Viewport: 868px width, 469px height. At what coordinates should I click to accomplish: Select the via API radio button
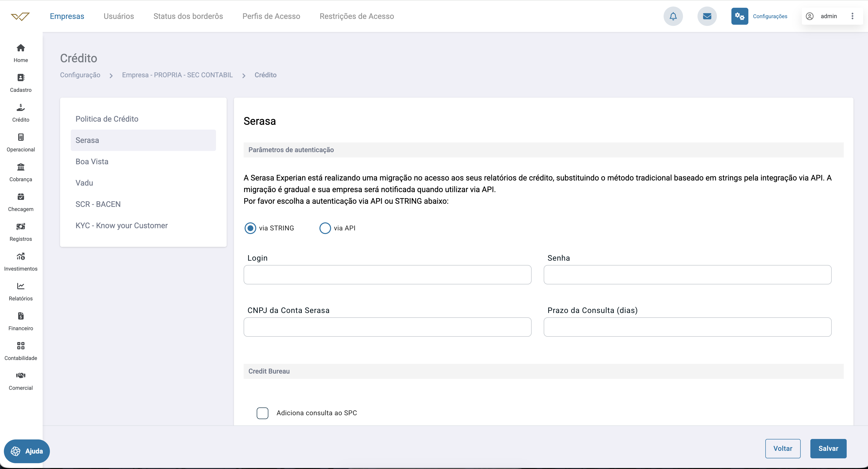325,228
